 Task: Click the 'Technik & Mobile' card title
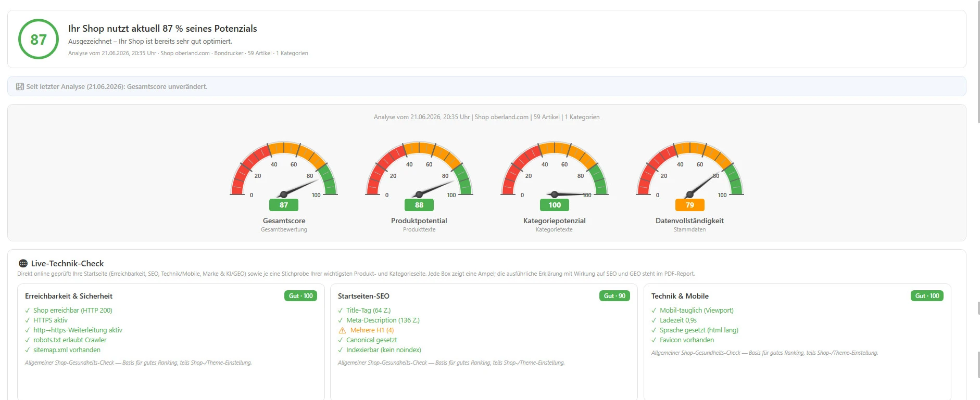coord(680,296)
